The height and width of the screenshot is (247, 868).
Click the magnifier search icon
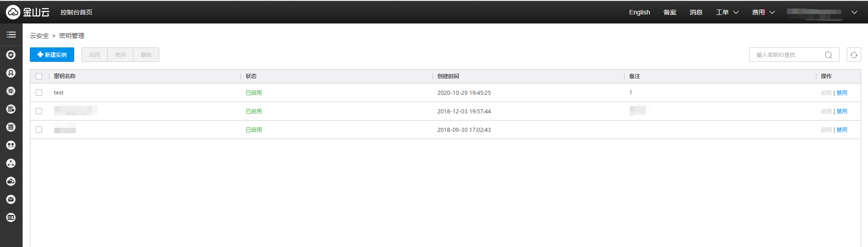pos(828,55)
